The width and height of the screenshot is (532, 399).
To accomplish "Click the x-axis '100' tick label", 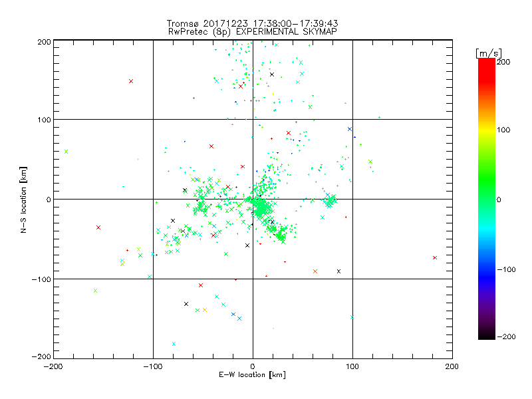I will point(352,366).
